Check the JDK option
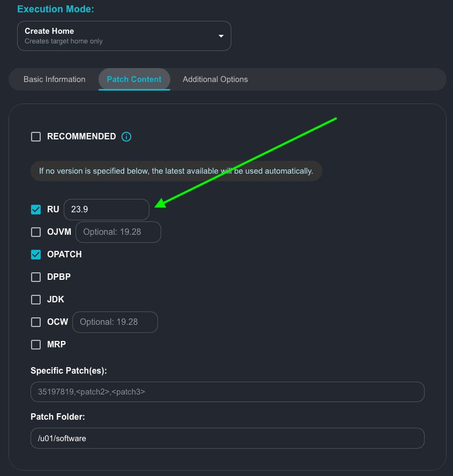 [36, 300]
